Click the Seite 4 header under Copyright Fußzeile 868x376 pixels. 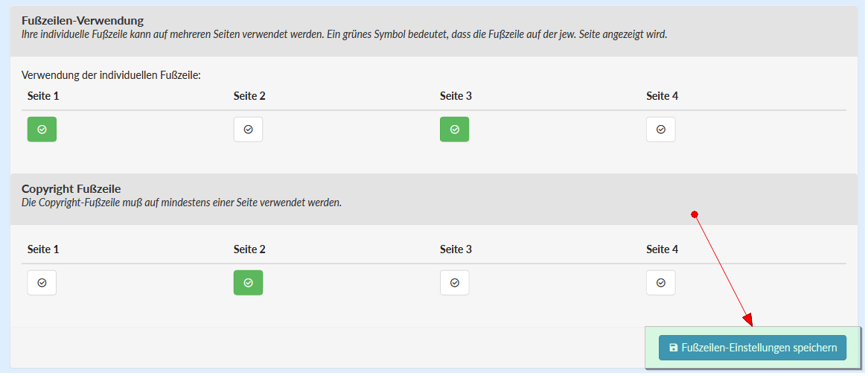pyautogui.click(x=662, y=249)
